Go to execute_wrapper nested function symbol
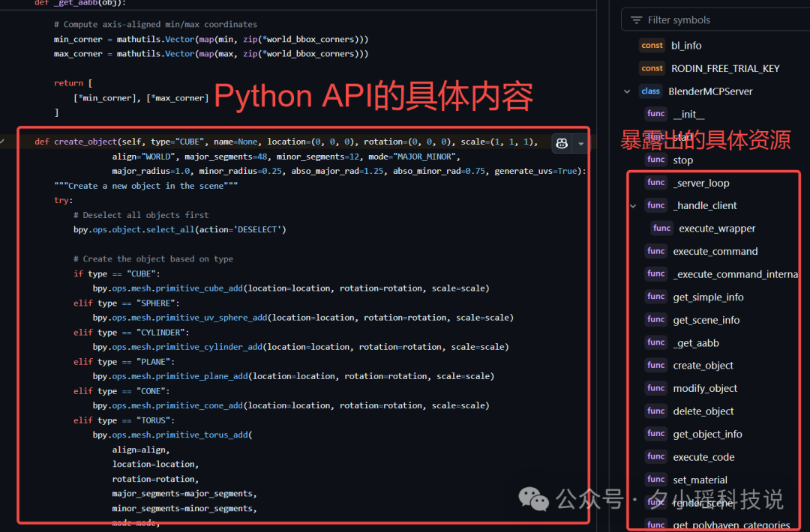The height and width of the screenshot is (532, 810). pyautogui.click(x=717, y=229)
